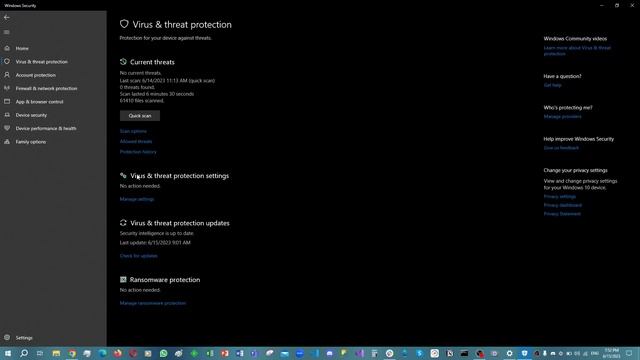The height and width of the screenshot is (360, 640).
Task: Open Privacy settings link
Action: pyautogui.click(x=560, y=197)
